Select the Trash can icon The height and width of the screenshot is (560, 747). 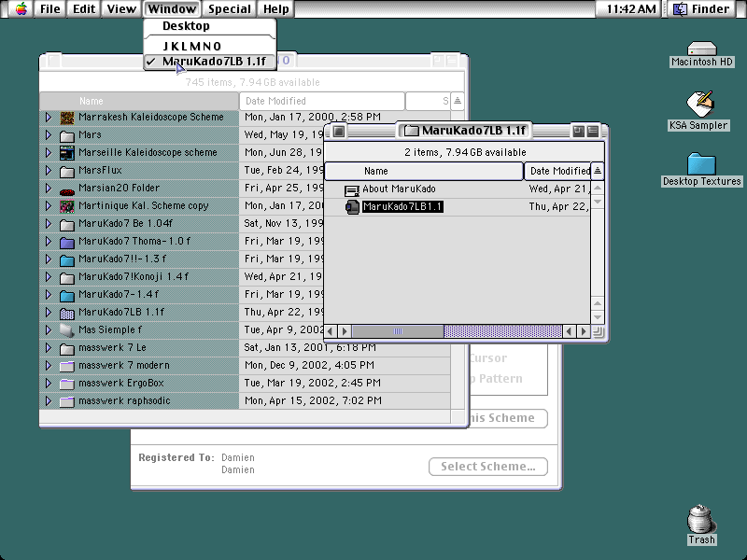701,519
